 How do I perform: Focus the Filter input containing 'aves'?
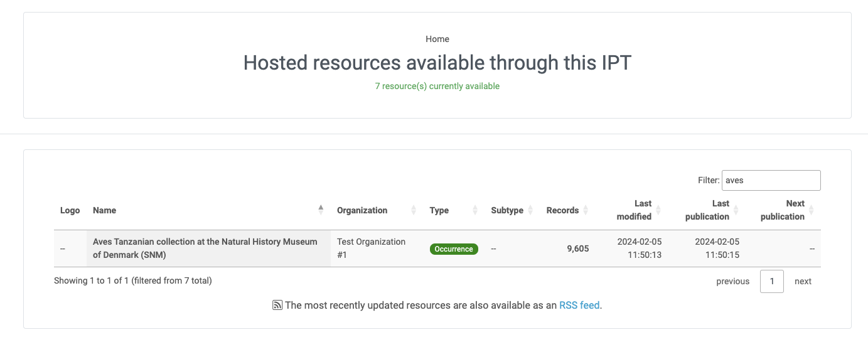point(771,180)
